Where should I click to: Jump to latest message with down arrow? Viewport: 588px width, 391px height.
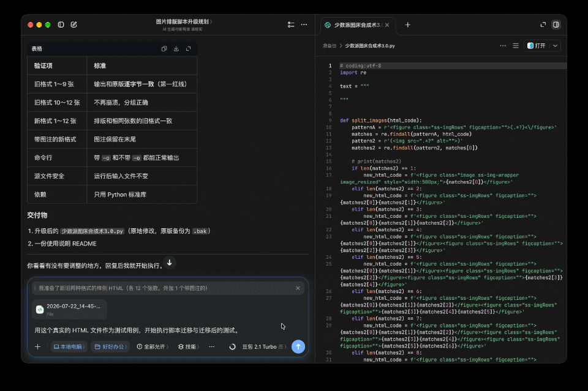(170, 263)
